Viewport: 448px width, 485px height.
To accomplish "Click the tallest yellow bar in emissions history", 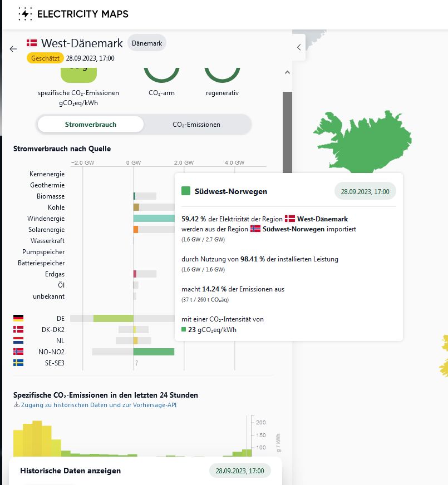I will (x=37, y=439).
